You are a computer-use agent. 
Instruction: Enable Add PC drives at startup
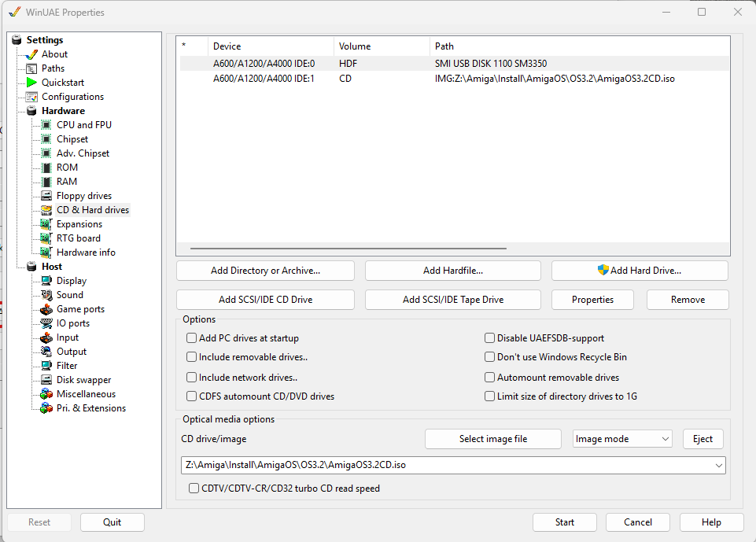(191, 338)
